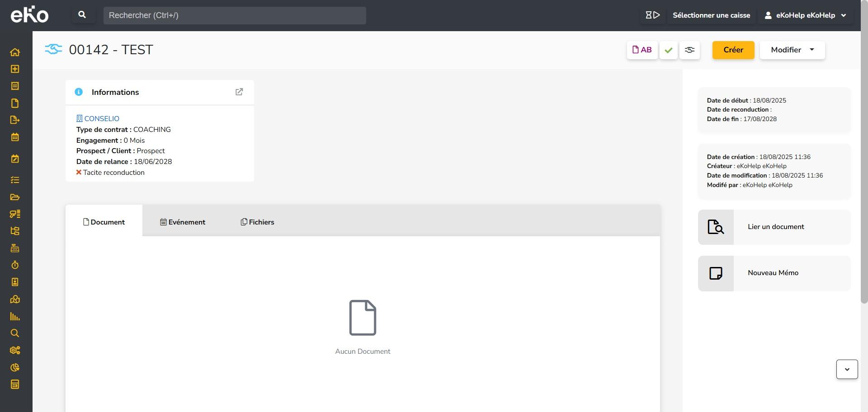
Task: Click the open folder icon in sidebar
Action: [15, 197]
